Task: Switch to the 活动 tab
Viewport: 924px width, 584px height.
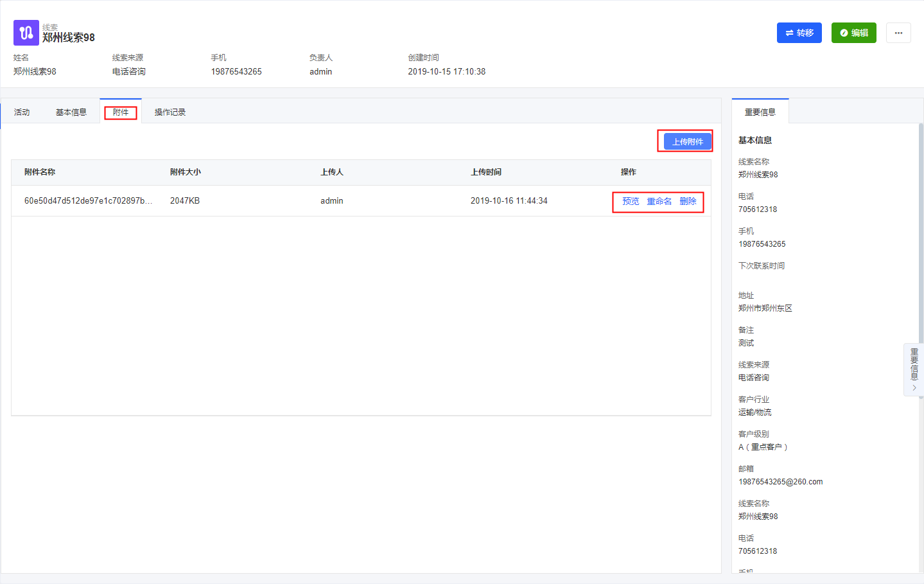Action: coord(22,112)
